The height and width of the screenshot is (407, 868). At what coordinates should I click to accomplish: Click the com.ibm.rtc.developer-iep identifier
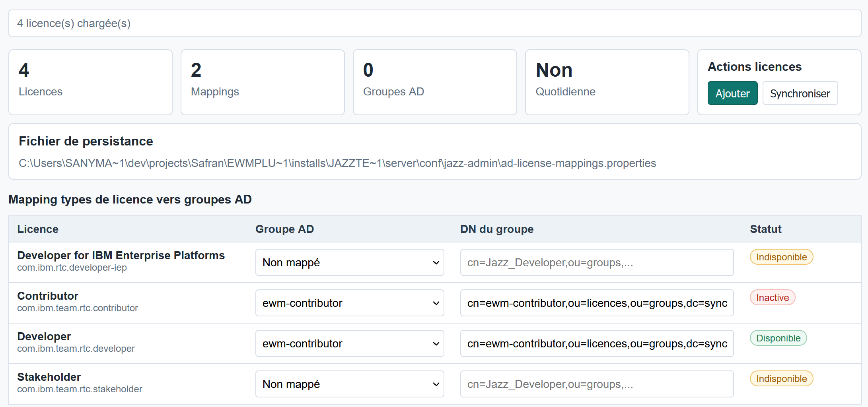[x=72, y=267]
